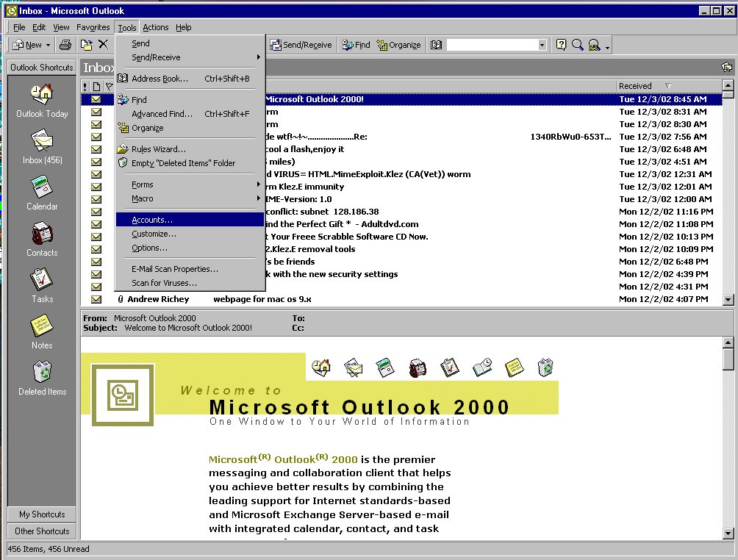This screenshot has height=560, width=738.
Task: Expand the Send/Receive submenu in Tools
Action: tap(190, 57)
